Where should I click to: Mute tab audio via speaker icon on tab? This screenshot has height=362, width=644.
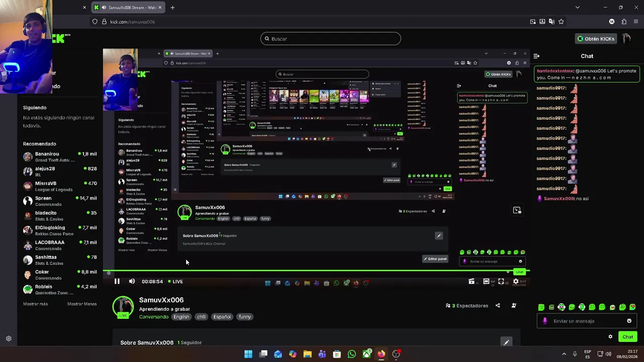coord(104,8)
